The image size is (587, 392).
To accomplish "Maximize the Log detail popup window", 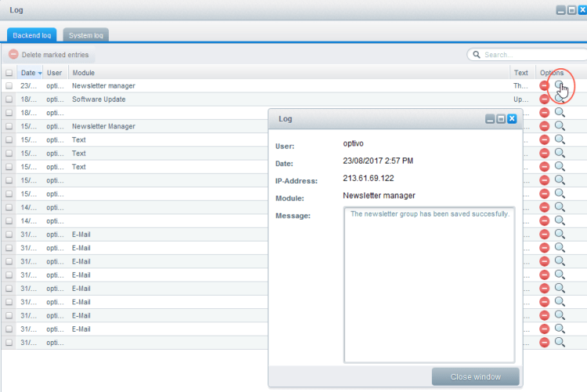I will 501,118.
